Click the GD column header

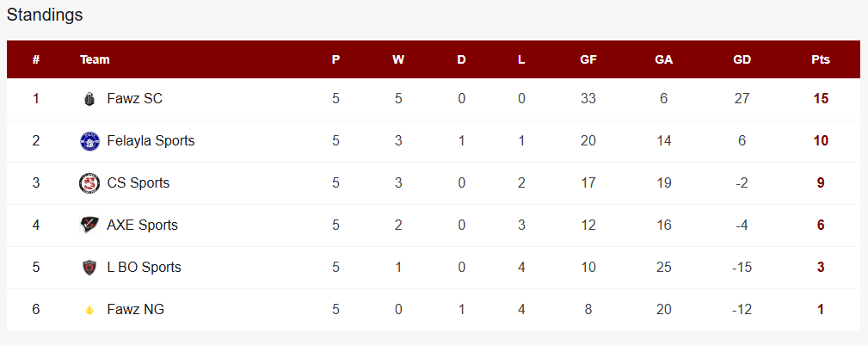(742, 60)
